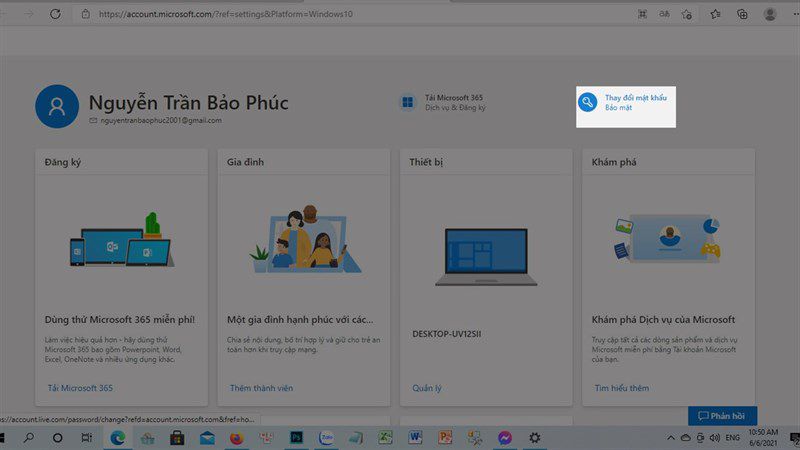
Task: Click Khám phá Dịch vụ của Microsoft title
Action: tap(663, 320)
